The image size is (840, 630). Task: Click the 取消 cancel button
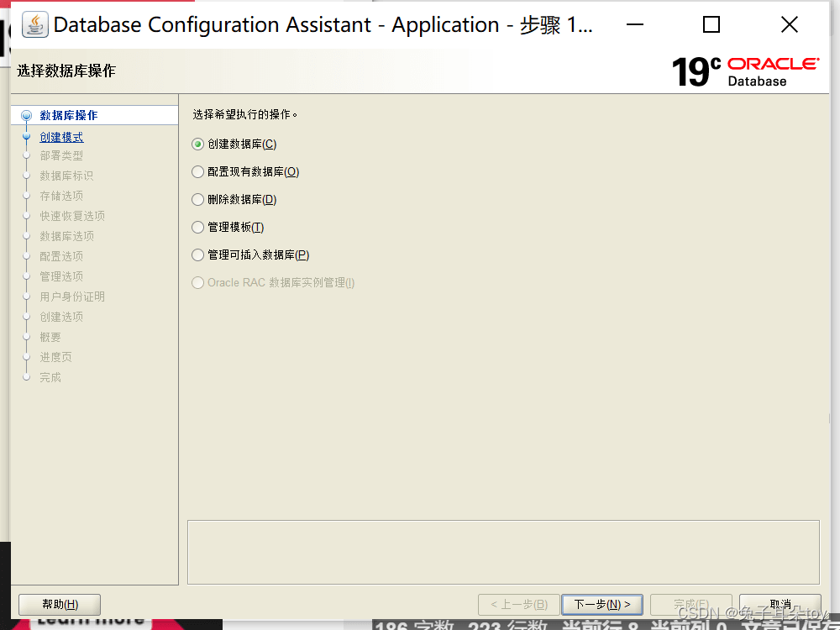(780, 604)
